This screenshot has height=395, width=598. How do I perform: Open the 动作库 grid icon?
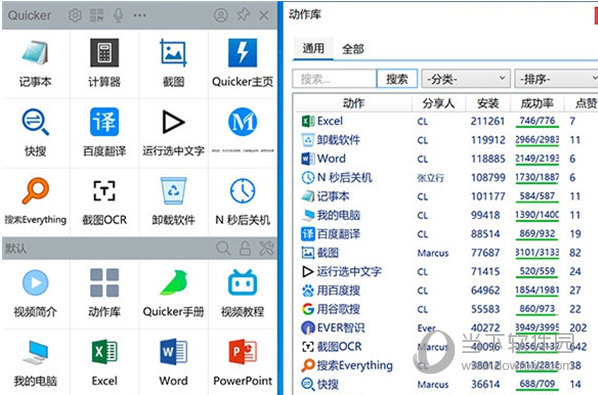[x=104, y=283]
